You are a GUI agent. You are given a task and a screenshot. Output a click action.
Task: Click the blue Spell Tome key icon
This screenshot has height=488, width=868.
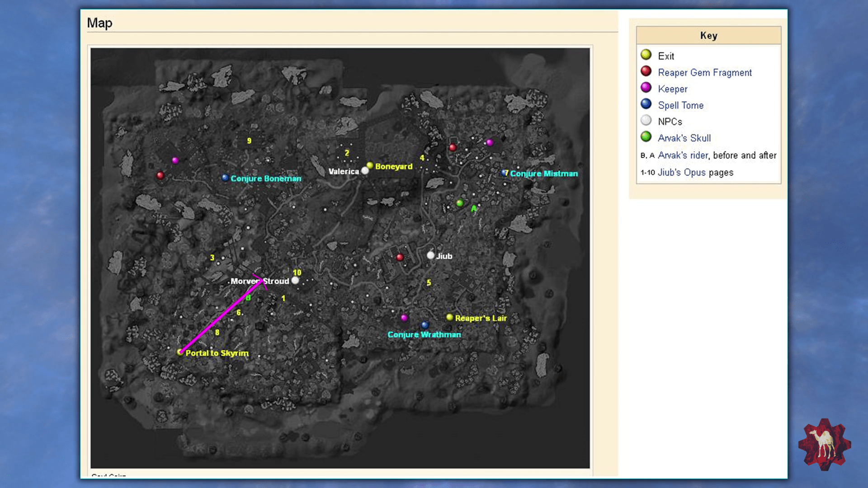pyautogui.click(x=646, y=104)
